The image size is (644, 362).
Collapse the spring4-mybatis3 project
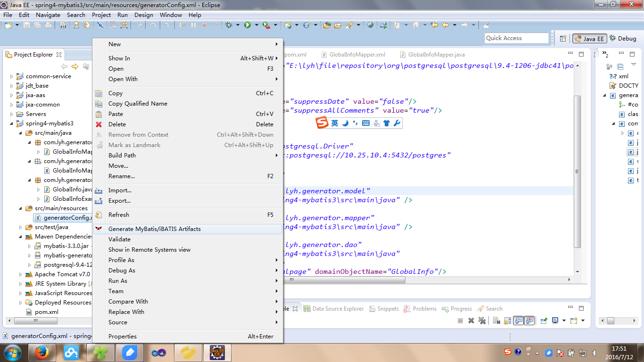click(12, 123)
